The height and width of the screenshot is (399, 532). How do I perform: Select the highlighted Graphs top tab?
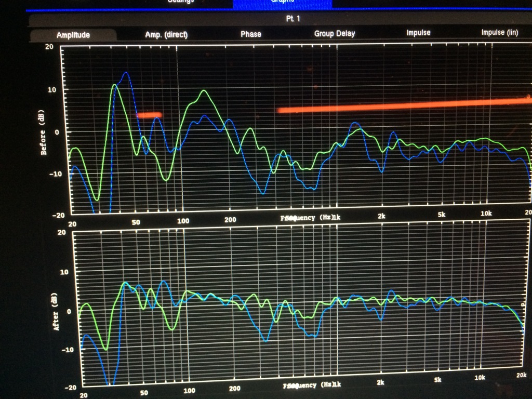pos(282,2)
